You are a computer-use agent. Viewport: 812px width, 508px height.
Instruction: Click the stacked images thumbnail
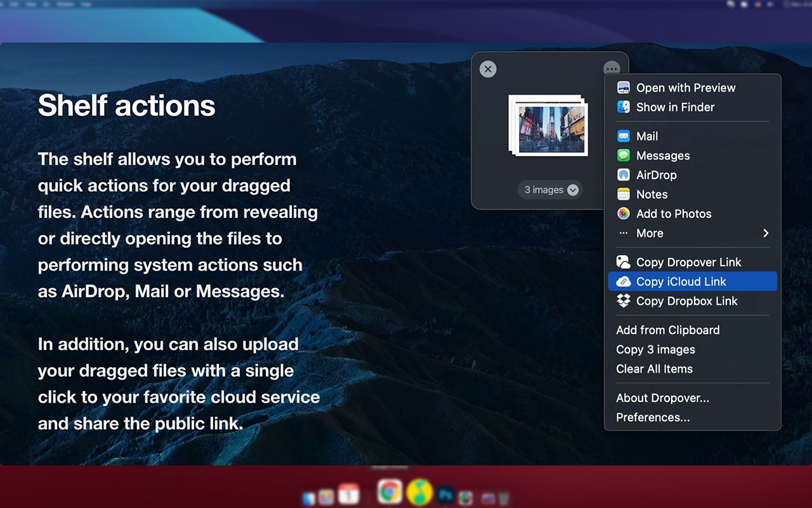pos(549,125)
